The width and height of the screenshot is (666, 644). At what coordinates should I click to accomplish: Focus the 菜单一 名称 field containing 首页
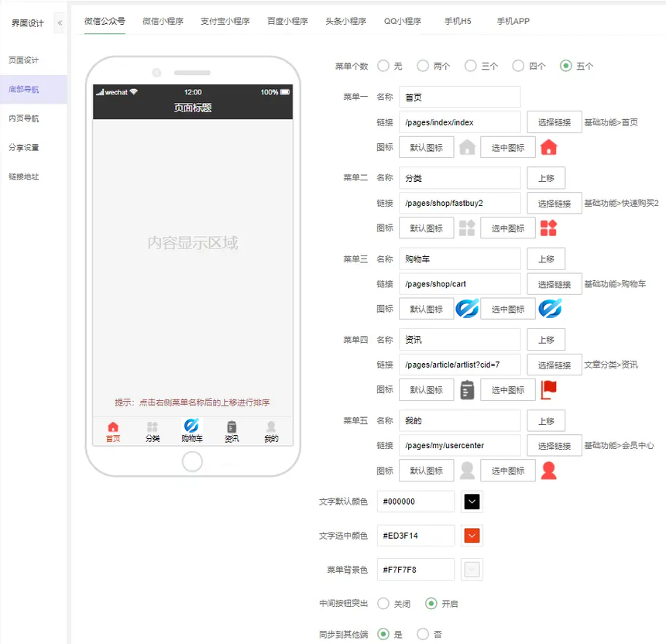pyautogui.click(x=460, y=98)
